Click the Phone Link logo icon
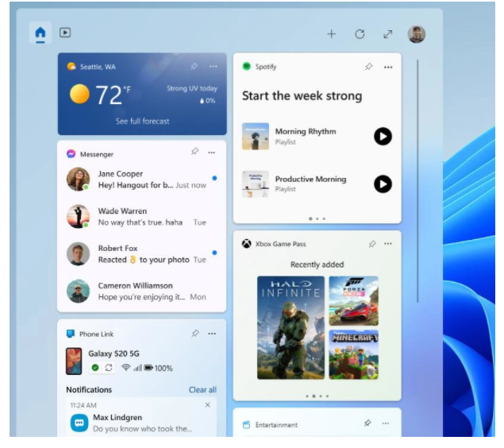 (x=71, y=334)
